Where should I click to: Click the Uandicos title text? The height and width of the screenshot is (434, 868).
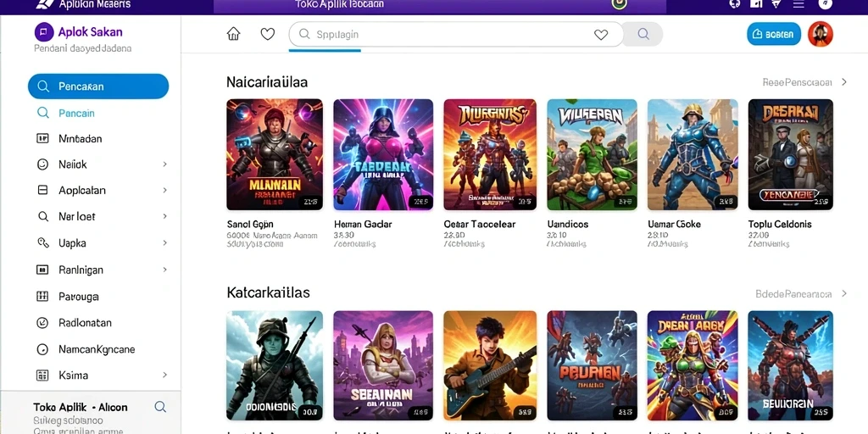click(x=567, y=224)
